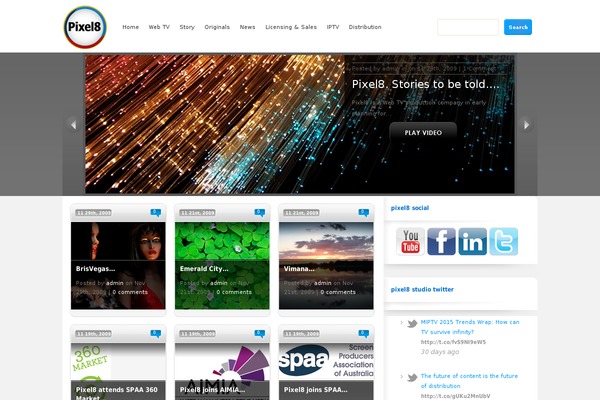Go to the Story page

coord(187,27)
